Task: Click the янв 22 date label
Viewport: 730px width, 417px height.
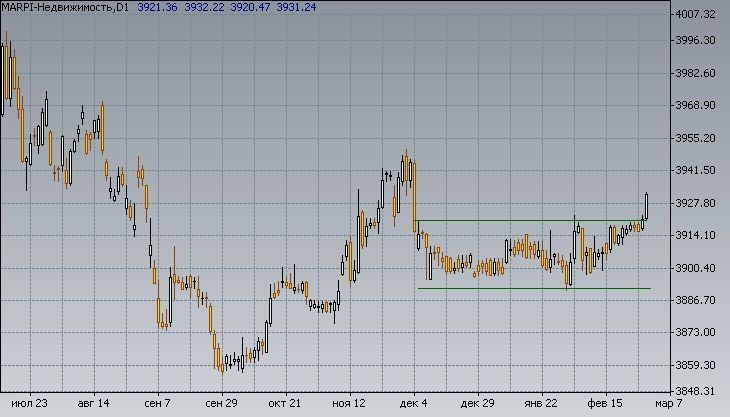Action: pos(540,404)
